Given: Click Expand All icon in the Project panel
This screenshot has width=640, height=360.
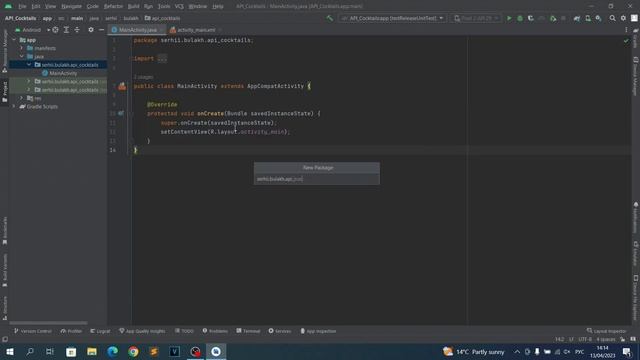Looking at the screenshot, I should tap(66, 30).
